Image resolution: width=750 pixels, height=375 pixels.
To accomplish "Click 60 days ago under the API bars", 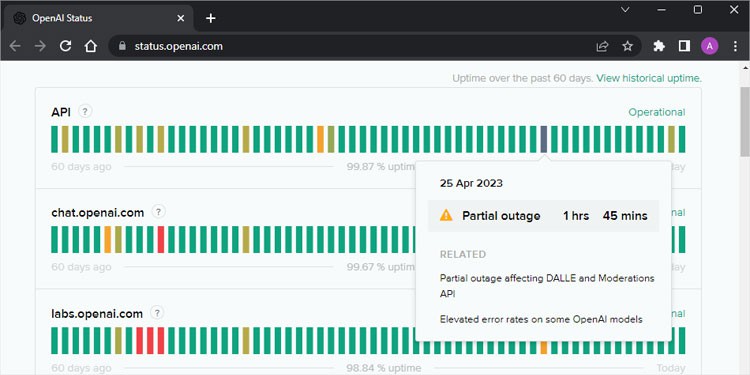I will (x=81, y=166).
